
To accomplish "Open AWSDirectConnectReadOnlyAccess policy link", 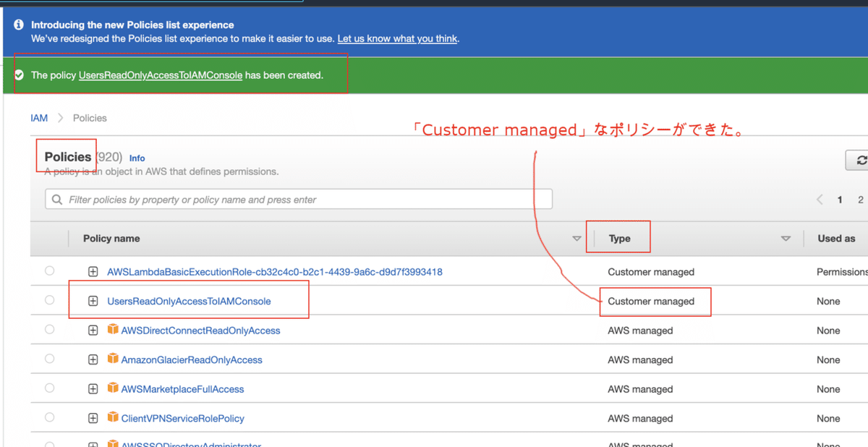I will click(x=200, y=331).
